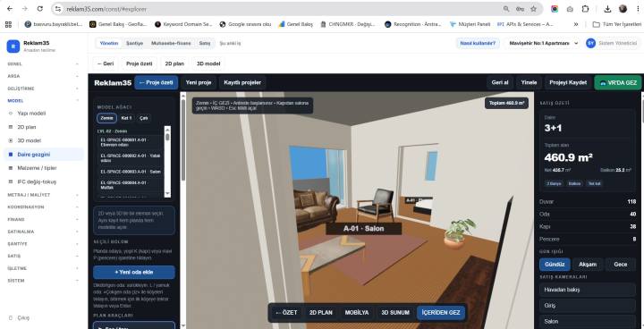644x329 pixels.
Task: Open Tüm Yer İşaretleri folder
Action: click(x=616, y=24)
